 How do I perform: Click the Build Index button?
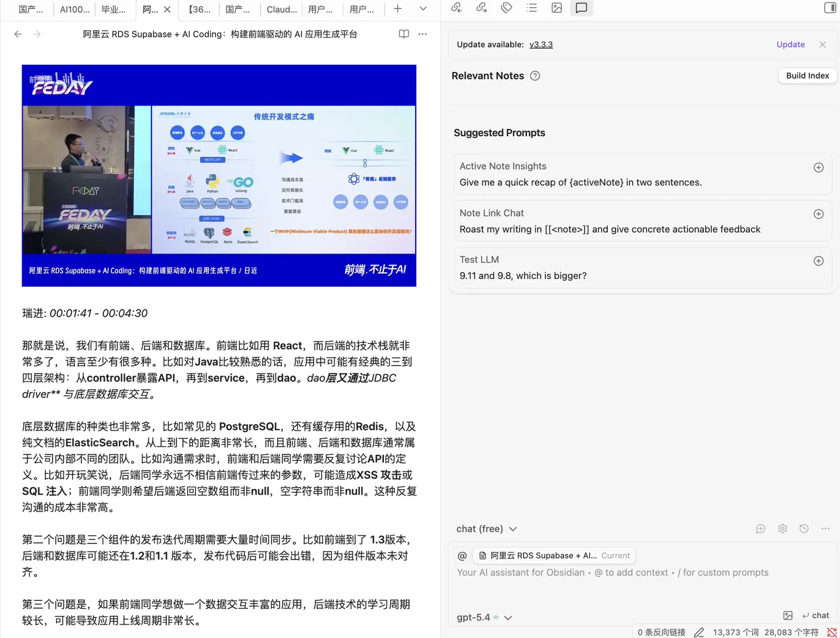pyautogui.click(x=808, y=76)
